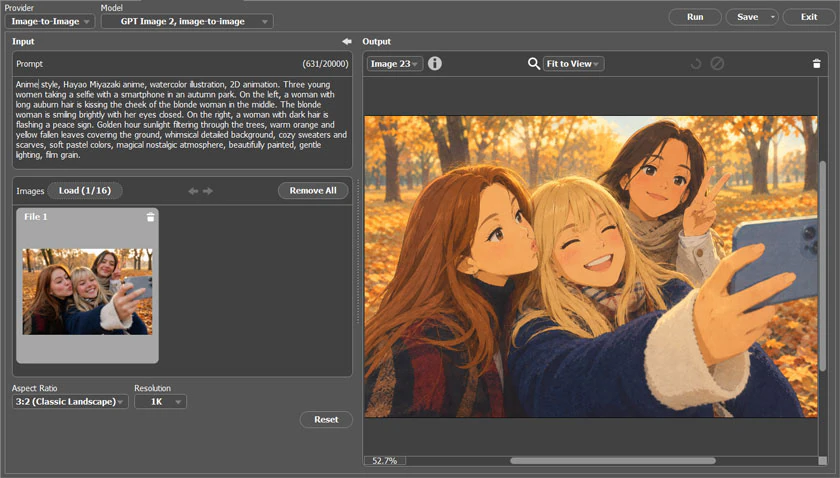
Task: Open the Fit to View zoom dropdown
Action: (x=573, y=64)
